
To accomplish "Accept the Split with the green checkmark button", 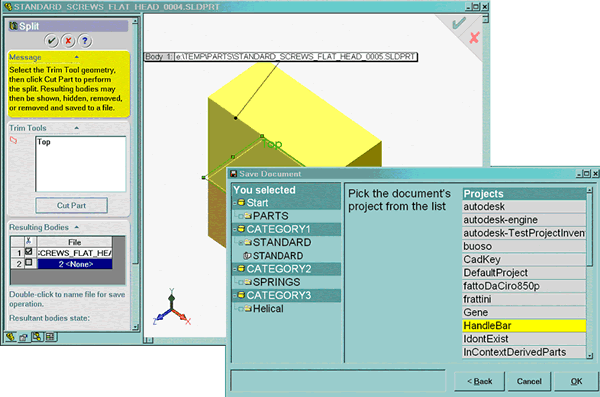I will tap(52, 41).
